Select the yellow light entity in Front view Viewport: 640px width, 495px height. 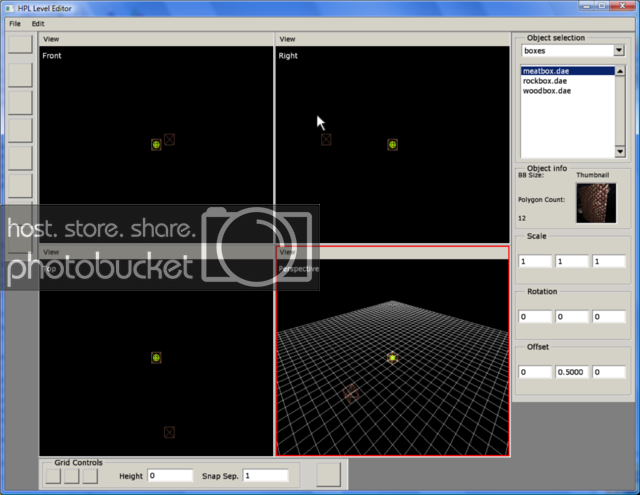[156, 144]
